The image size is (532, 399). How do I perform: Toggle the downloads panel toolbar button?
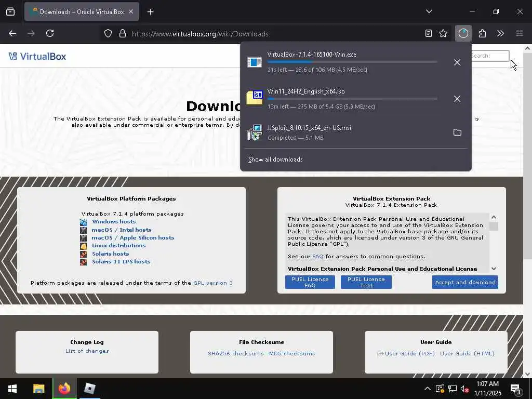pos(463,33)
